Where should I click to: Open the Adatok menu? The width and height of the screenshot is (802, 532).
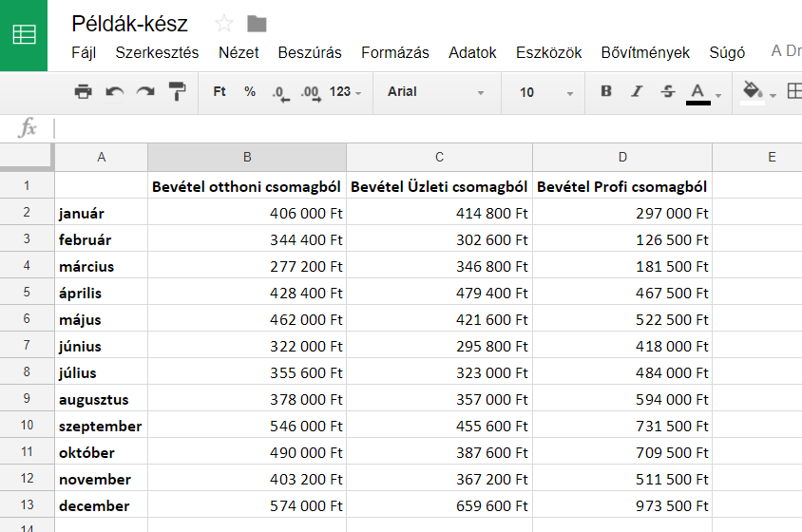click(x=472, y=53)
